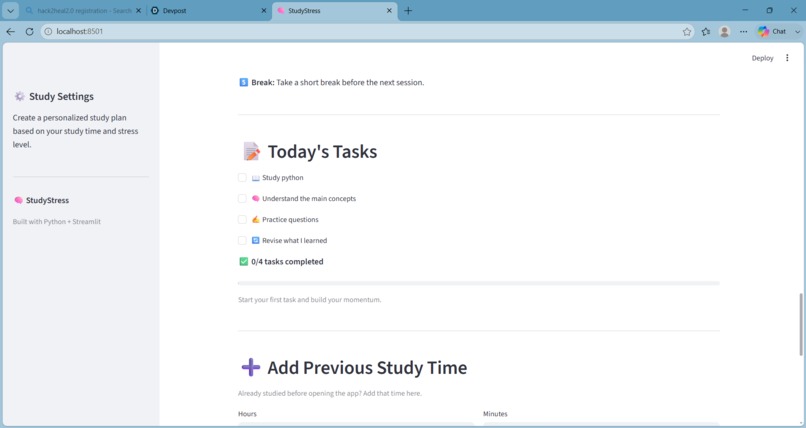Click the 'Built with Python + Streamlit' text

57,221
